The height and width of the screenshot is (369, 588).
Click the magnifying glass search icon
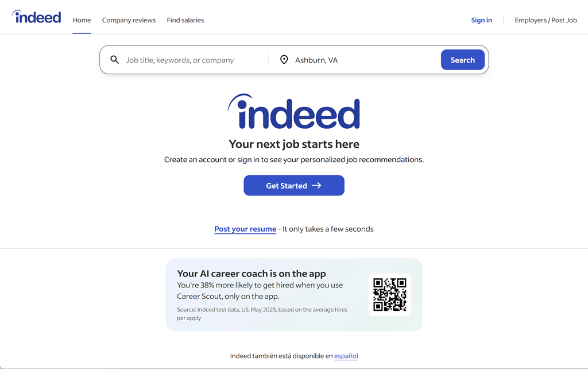pyautogui.click(x=115, y=60)
